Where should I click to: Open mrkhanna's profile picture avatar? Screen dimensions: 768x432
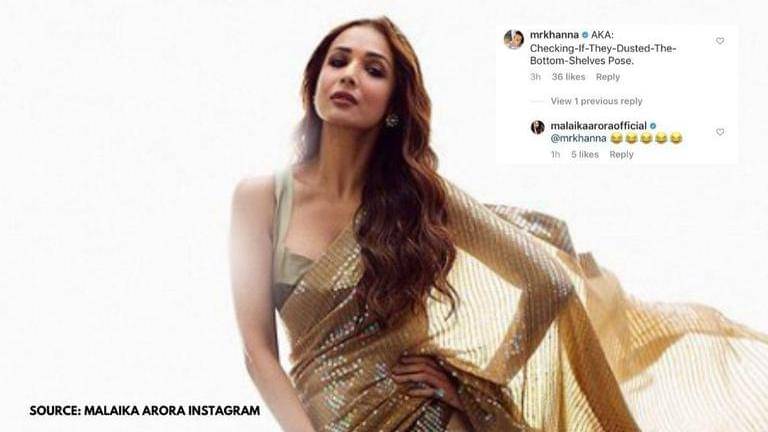514,39
